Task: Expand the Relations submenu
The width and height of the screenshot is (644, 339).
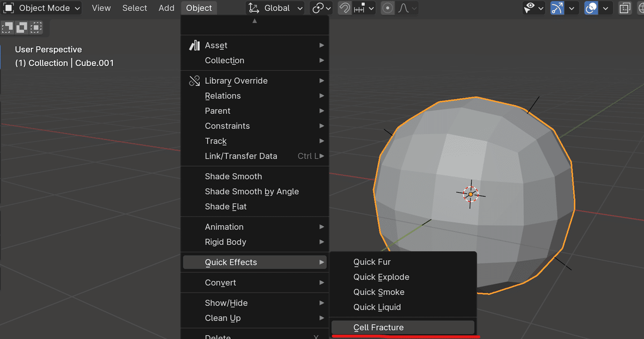Action: [x=255, y=96]
